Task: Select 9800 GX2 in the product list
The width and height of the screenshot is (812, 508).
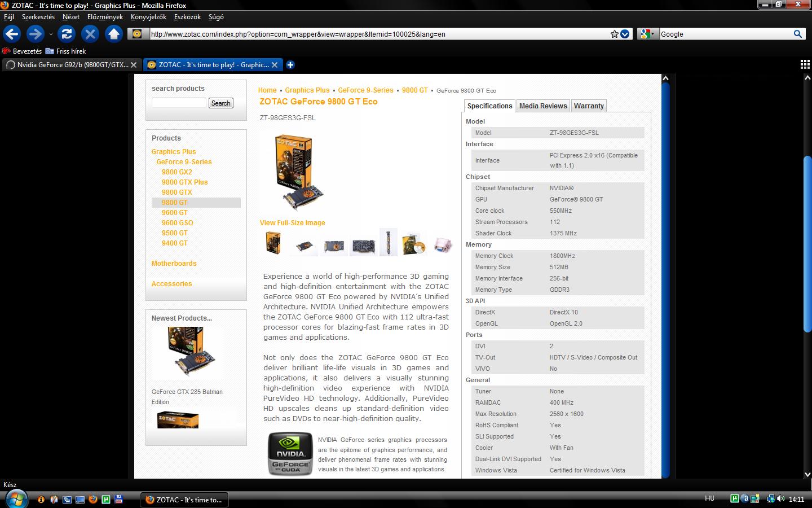Action: [177, 172]
